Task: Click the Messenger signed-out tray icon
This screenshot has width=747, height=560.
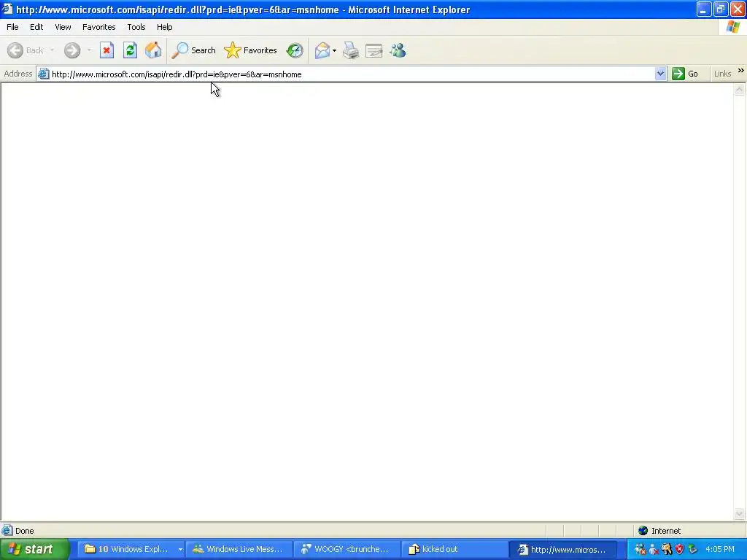Action: [640, 550]
